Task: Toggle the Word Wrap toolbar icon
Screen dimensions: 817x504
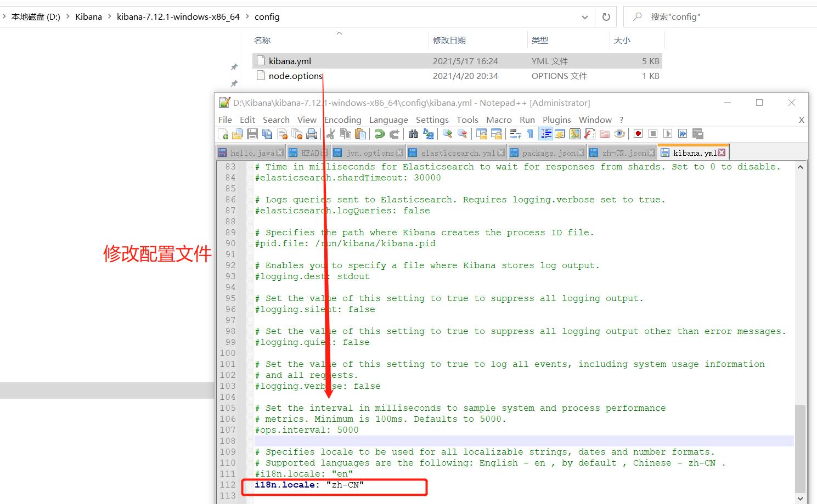Action: pos(516,134)
